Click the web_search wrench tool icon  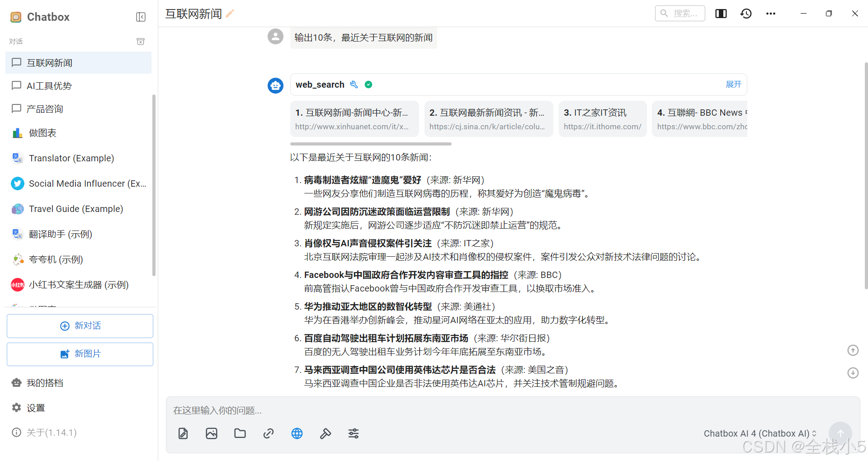[354, 85]
